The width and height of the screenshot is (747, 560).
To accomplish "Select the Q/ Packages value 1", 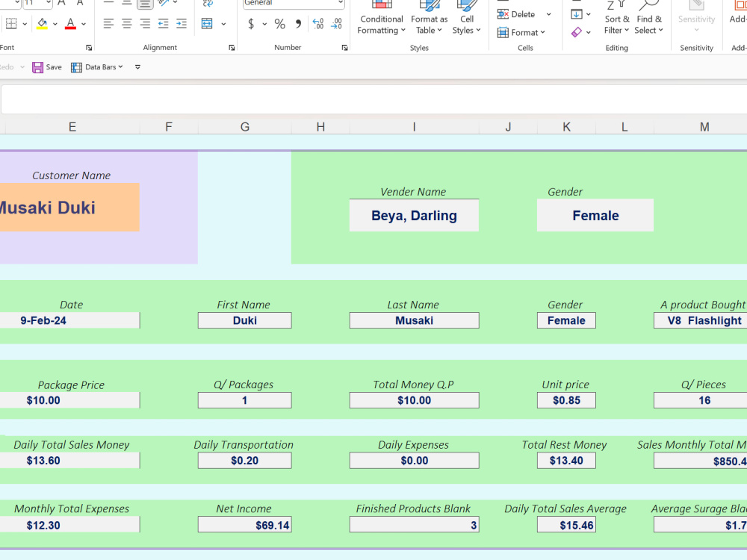I will [244, 400].
